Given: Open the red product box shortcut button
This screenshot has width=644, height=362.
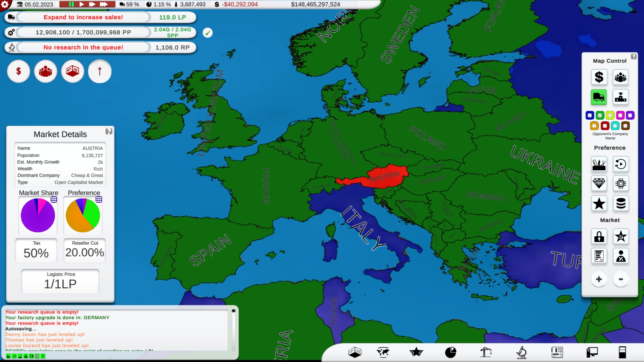Looking at the screenshot, I should (x=72, y=71).
